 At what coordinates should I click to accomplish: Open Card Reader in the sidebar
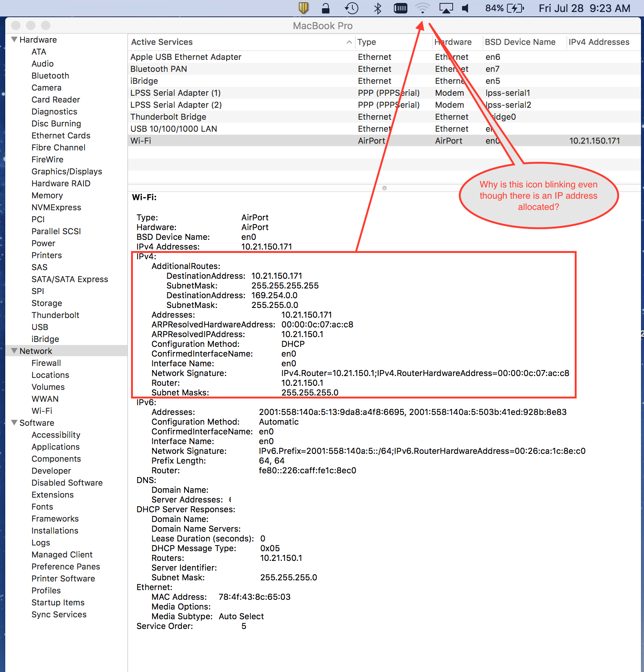(56, 100)
